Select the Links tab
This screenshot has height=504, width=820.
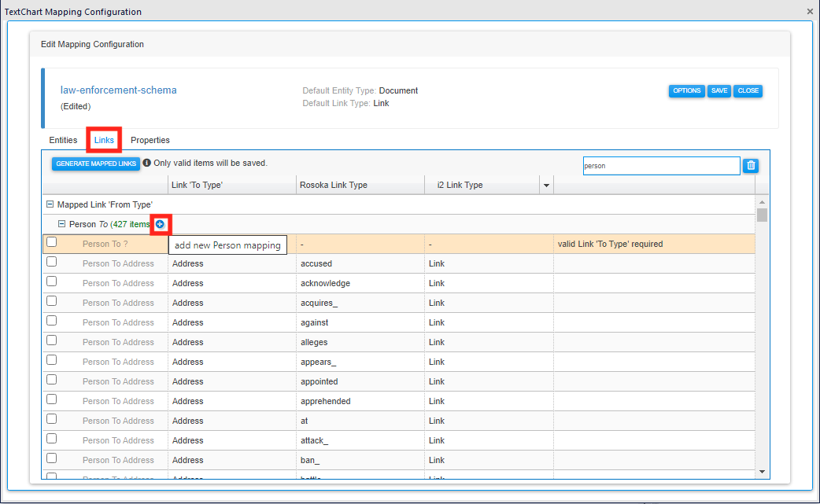104,140
